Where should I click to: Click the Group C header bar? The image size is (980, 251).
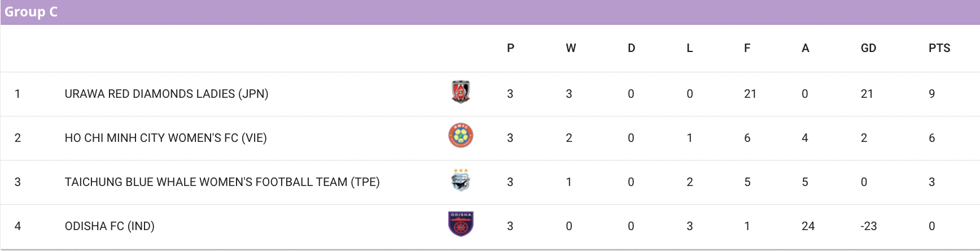click(490, 12)
